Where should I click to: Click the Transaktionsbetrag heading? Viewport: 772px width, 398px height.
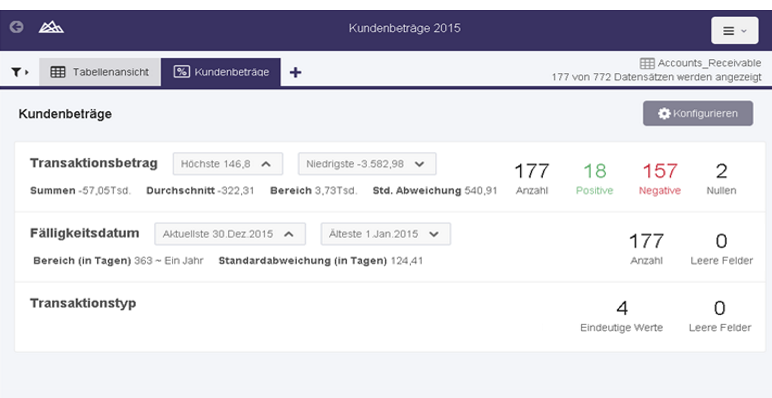[x=94, y=163]
